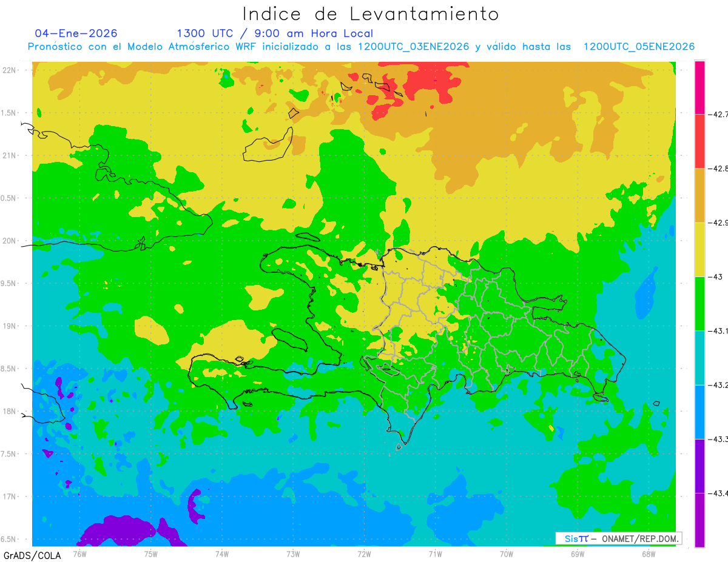The height and width of the screenshot is (562, 728).
Task: Pick the magenta swatch atop the color bar
Action: tap(699, 87)
